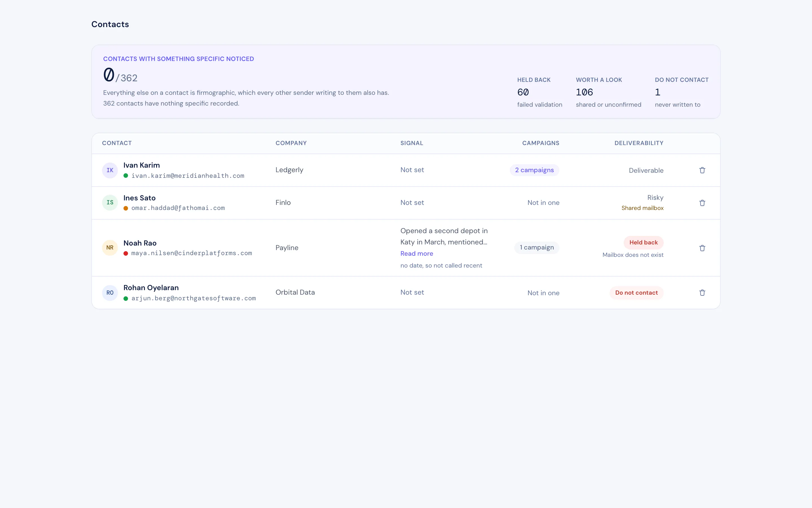Click Mailbox does not exist note
The width and height of the screenshot is (812, 508).
point(633,255)
